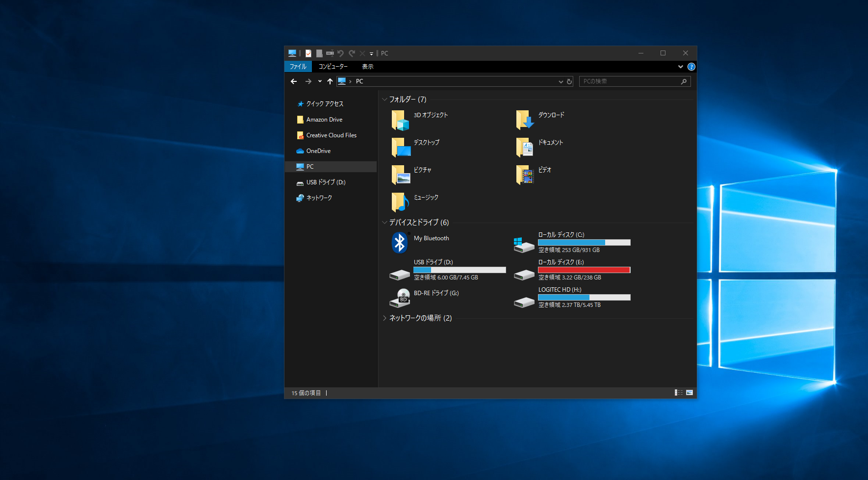Click the back navigation arrow
This screenshot has width=868, height=480.
[x=294, y=81]
